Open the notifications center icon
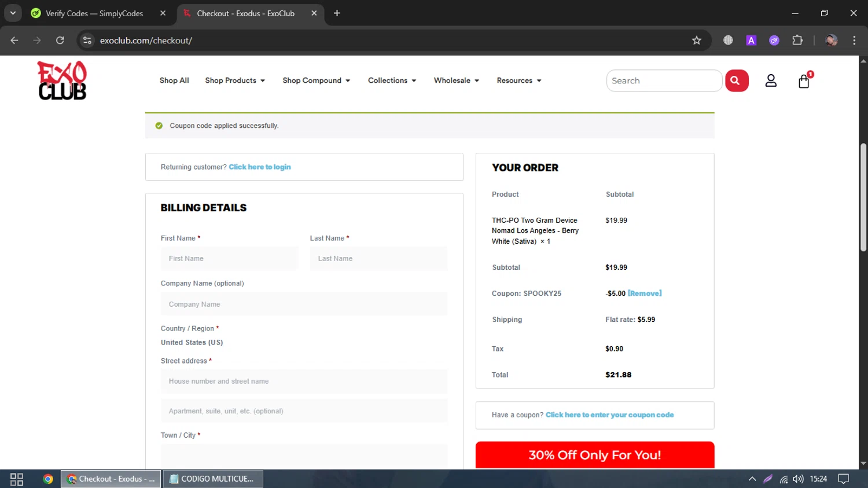 coord(844,479)
